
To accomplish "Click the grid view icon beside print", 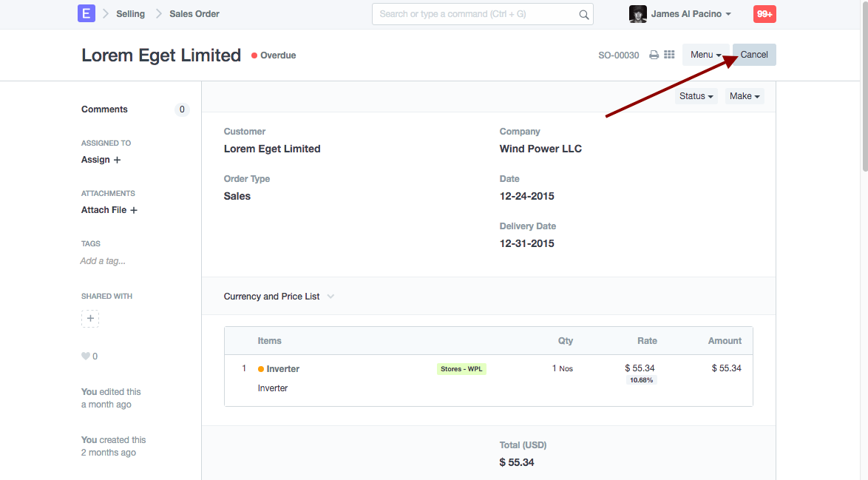I will click(669, 55).
